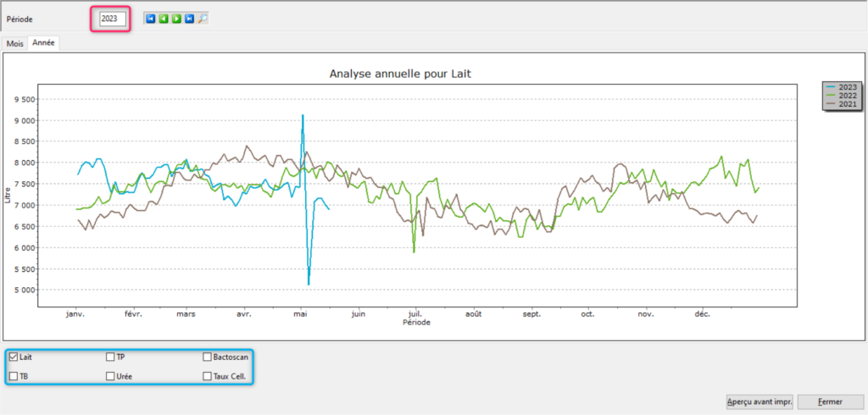Jump to the first period record
This screenshot has width=868, height=415.
click(x=151, y=19)
